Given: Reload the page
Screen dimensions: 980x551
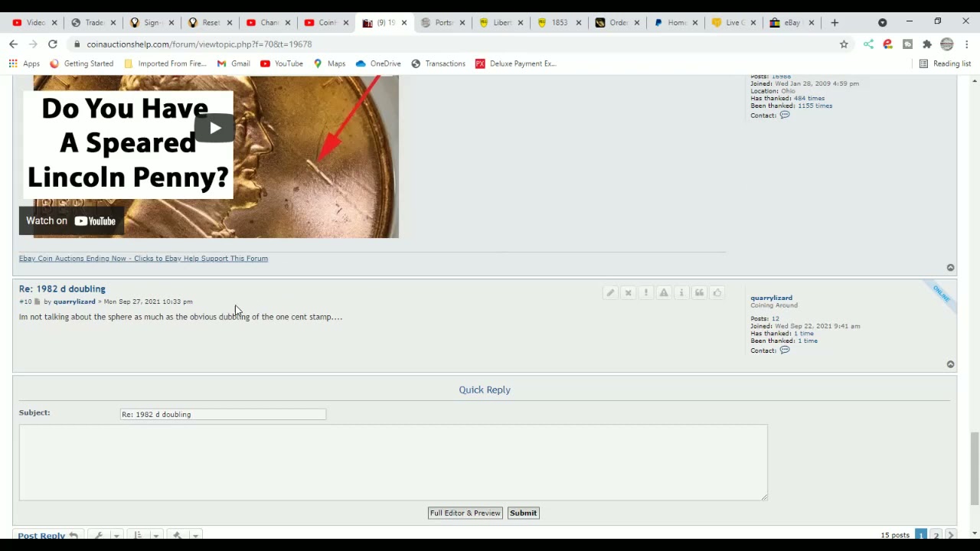Looking at the screenshot, I should [52, 44].
